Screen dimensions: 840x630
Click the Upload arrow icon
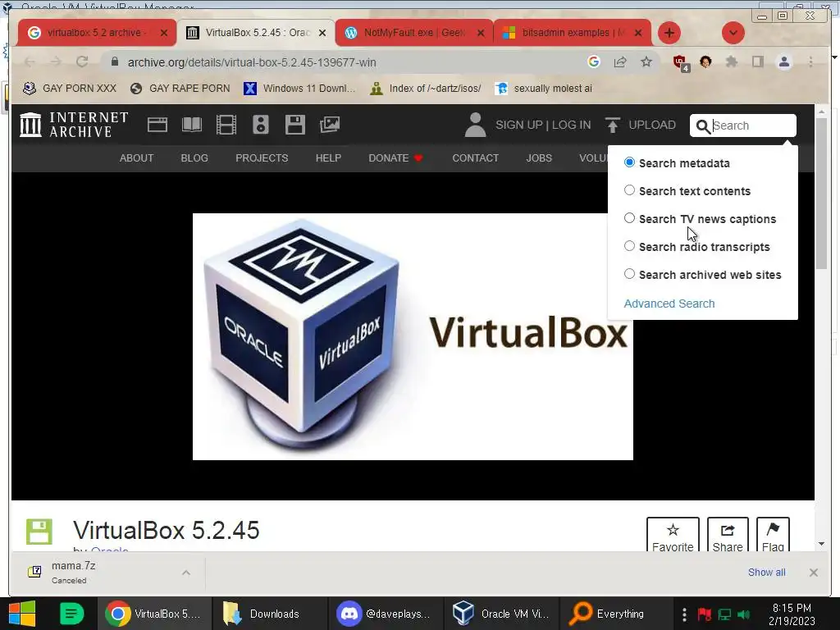[x=612, y=125]
